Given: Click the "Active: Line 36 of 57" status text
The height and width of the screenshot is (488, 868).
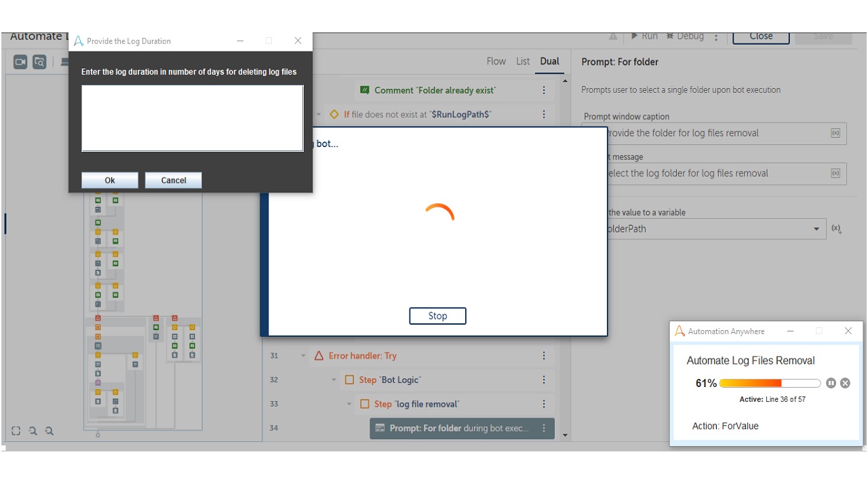Looking at the screenshot, I should tap(772, 399).
